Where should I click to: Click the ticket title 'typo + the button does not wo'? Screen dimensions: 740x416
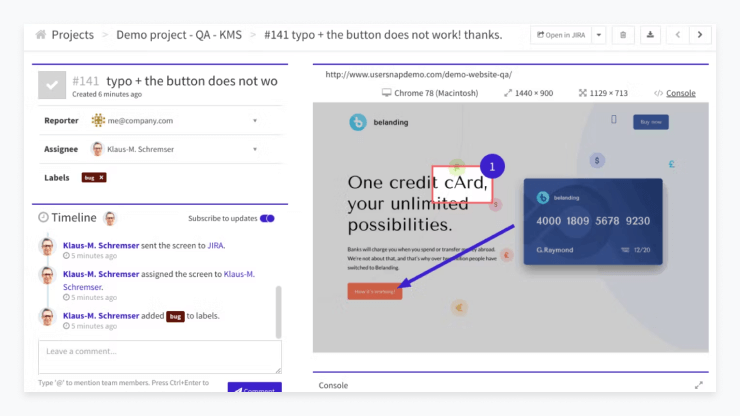tap(192, 81)
